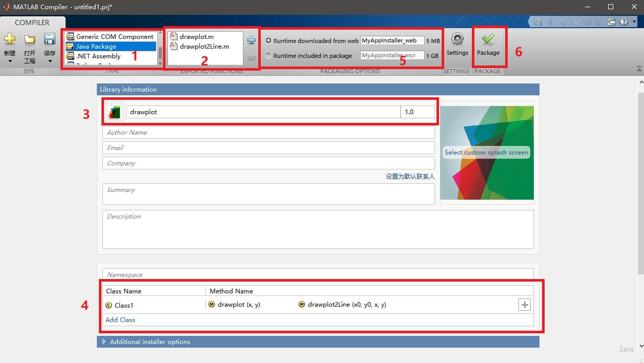Screen dimensions: 644x363
Task: Click 设置为默认联系人 link
Action: click(x=410, y=176)
